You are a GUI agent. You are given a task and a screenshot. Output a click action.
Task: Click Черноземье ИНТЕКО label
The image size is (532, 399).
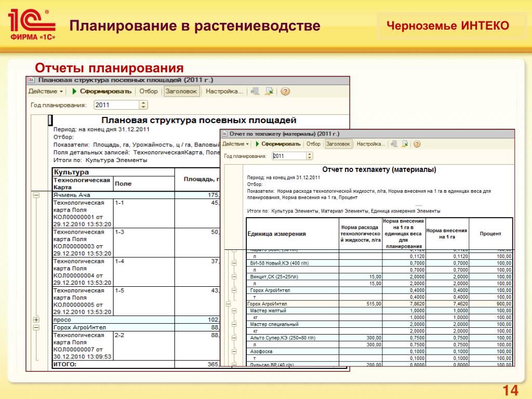coord(448,26)
